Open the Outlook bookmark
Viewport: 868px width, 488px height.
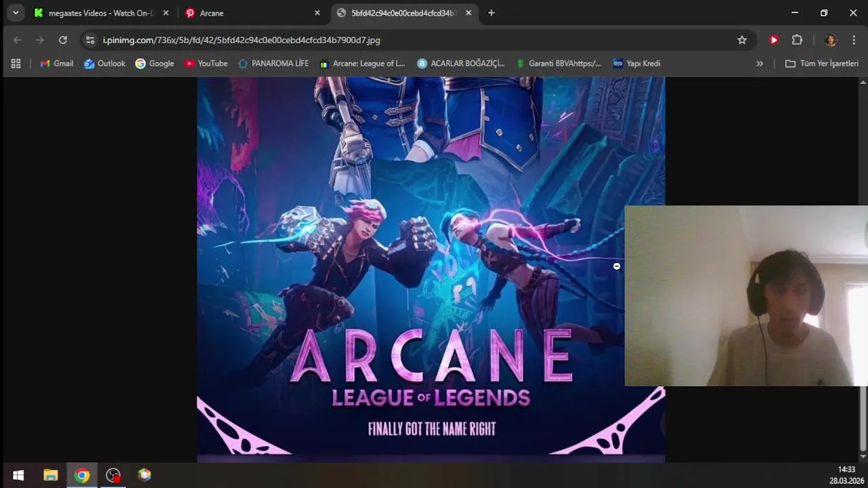[104, 63]
